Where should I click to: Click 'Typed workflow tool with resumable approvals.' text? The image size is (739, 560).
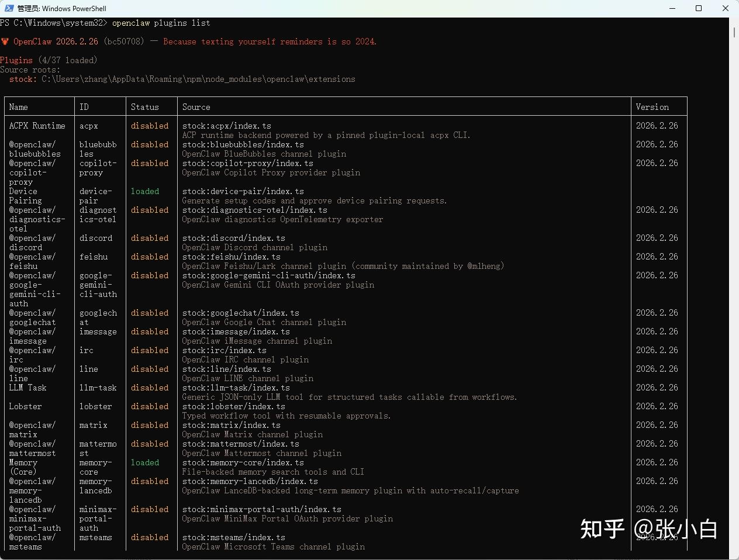(286, 416)
